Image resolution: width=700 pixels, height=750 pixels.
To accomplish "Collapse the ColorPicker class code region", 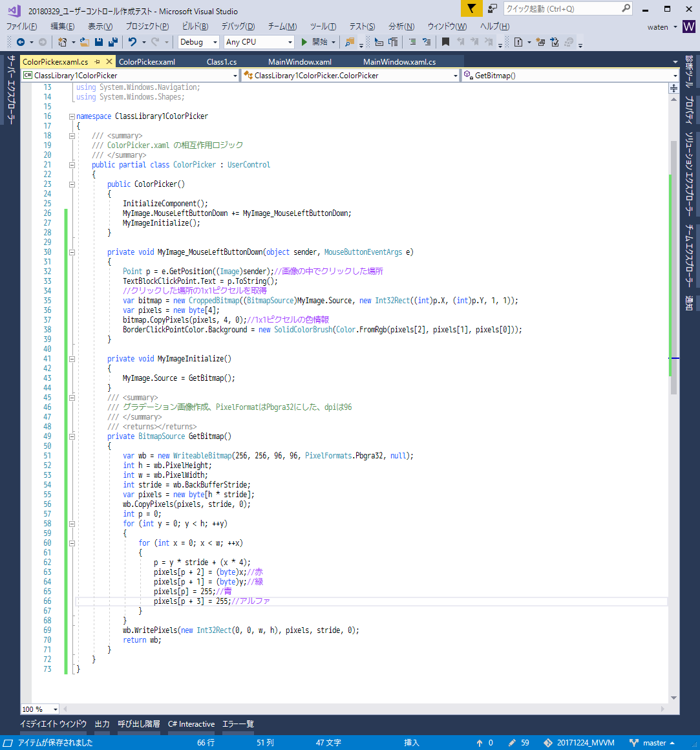I will [x=72, y=164].
